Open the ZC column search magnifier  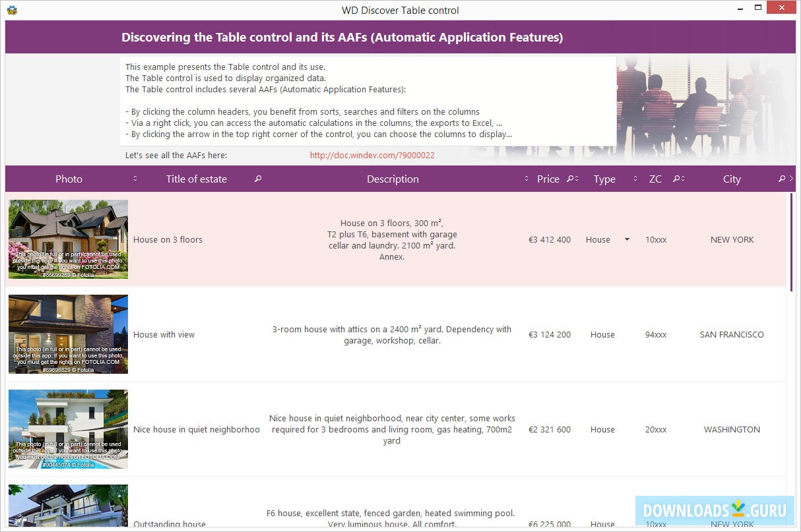click(676, 179)
